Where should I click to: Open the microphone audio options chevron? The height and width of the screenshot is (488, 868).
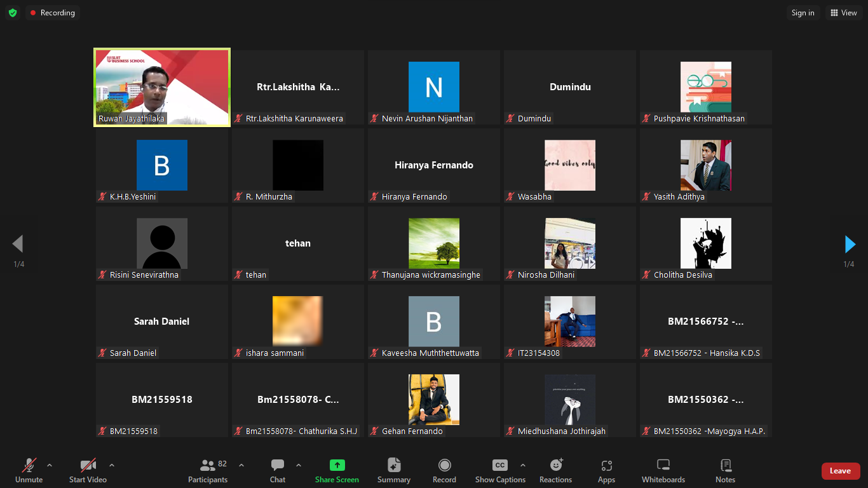tap(49, 464)
